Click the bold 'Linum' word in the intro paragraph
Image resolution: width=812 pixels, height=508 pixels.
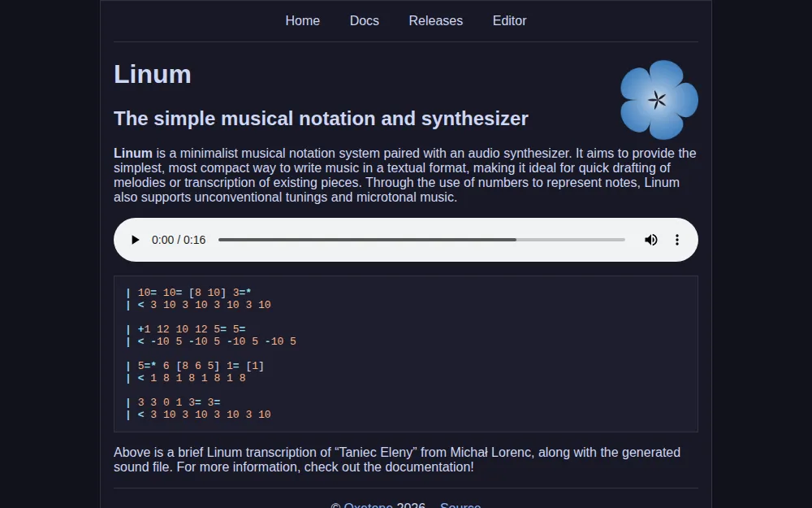[133, 154]
